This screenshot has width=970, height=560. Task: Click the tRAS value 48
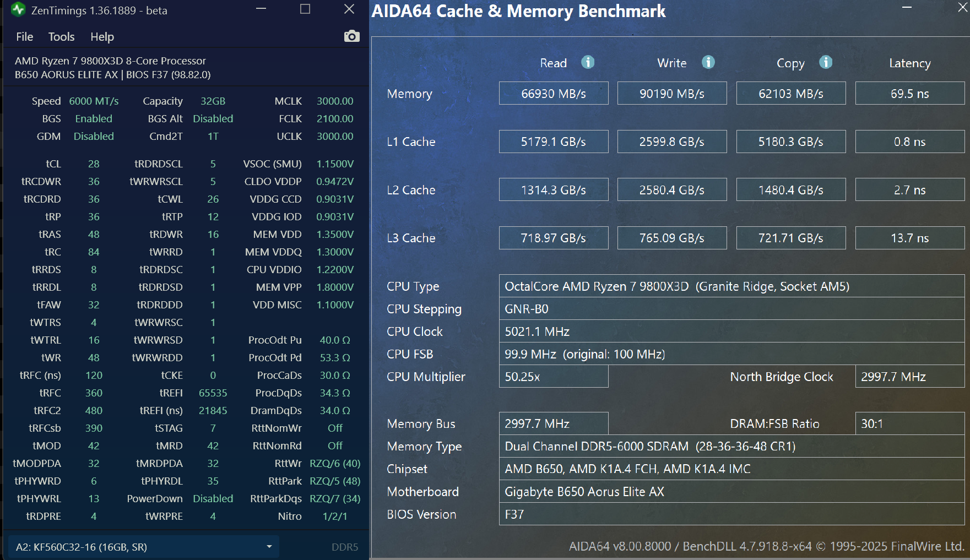94,234
